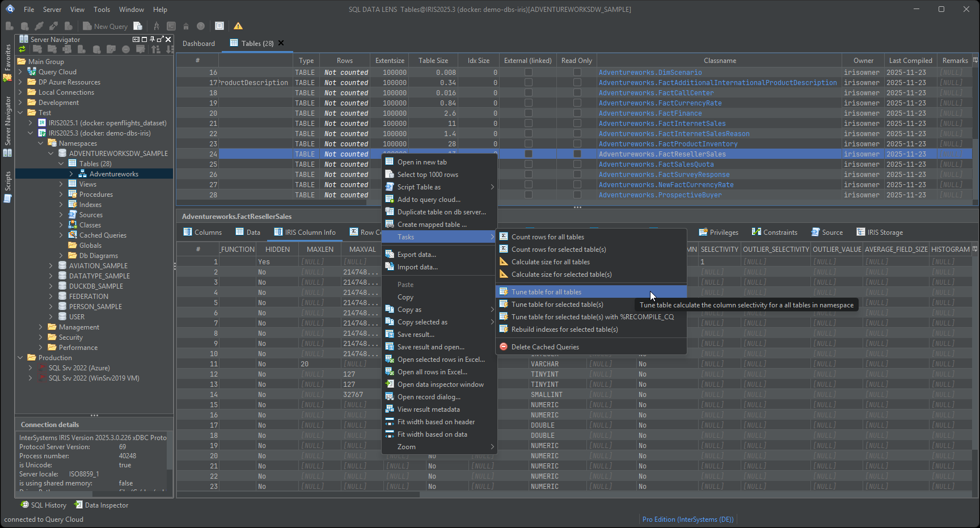
Task: Expand the Query Cloud tree node
Action: 20,72
